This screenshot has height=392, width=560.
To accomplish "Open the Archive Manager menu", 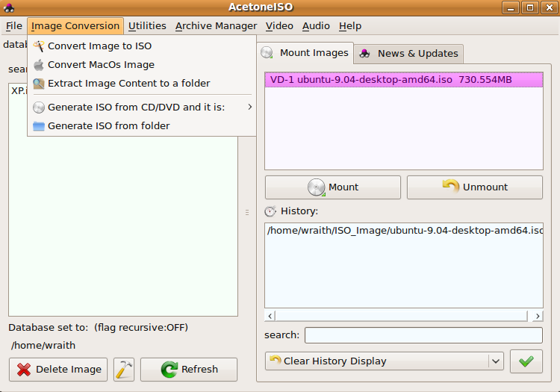I will (x=216, y=26).
